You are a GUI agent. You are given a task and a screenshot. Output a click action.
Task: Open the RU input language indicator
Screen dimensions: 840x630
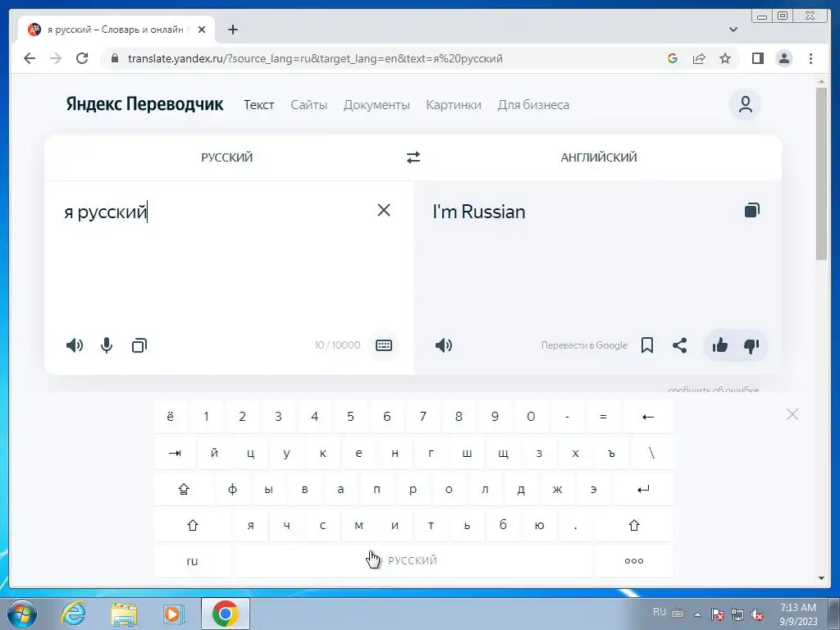pyautogui.click(x=660, y=612)
